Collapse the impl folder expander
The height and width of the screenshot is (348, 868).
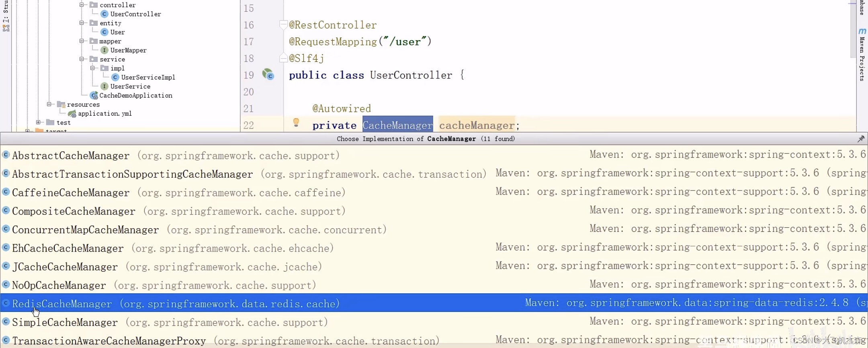[92, 68]
